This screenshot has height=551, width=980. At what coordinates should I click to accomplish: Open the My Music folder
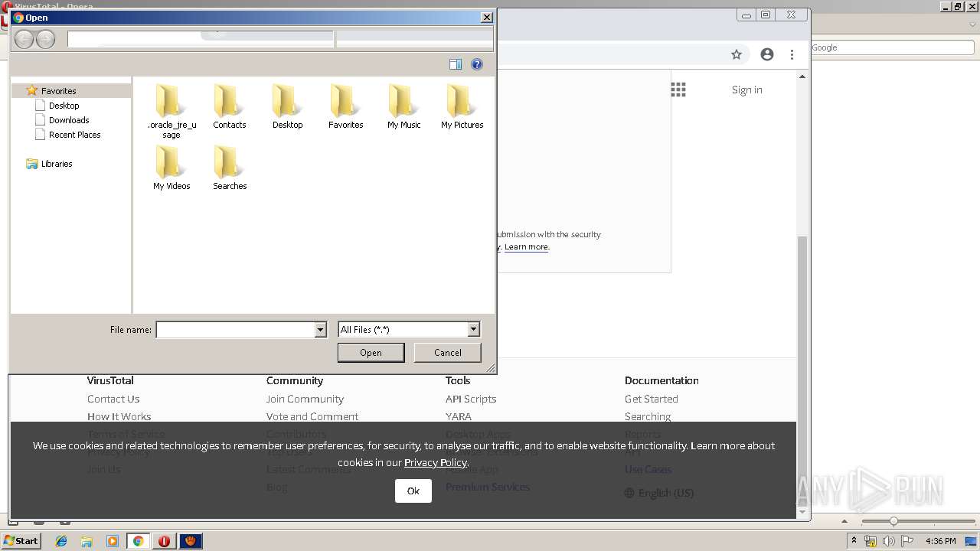pos(404,106)
